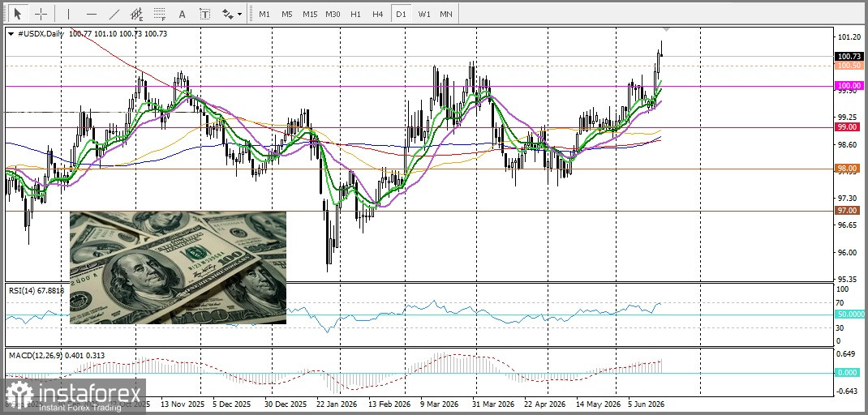Choose the vertical line drawing tool
The height and width of the screenshot is (415, 868).
(68, 13)
